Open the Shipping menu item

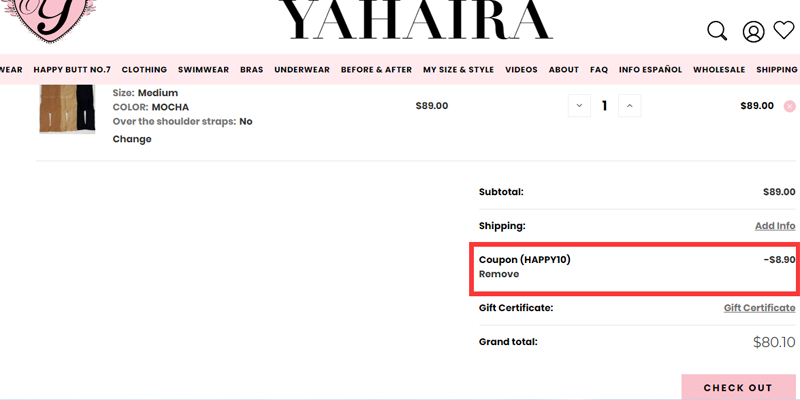(778, 69)
